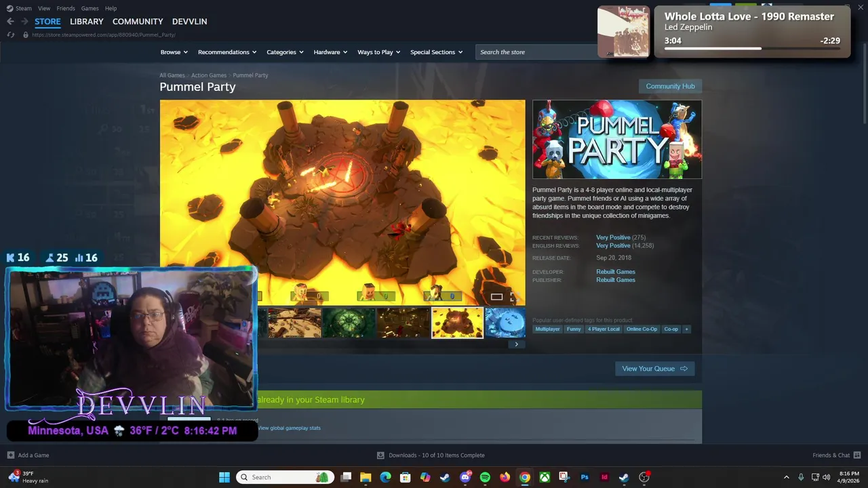Image resolution: width=868 pixels, height=488 pixels.
Task: Switch to the COMMUNITY tab
Action: point(138,22)
